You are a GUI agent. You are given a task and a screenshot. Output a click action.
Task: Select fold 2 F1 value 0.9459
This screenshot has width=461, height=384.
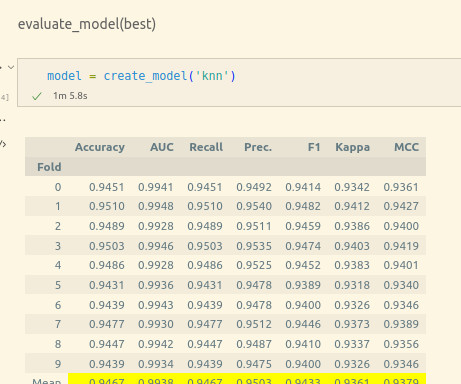pyautogui.click(x=303, y=226)
